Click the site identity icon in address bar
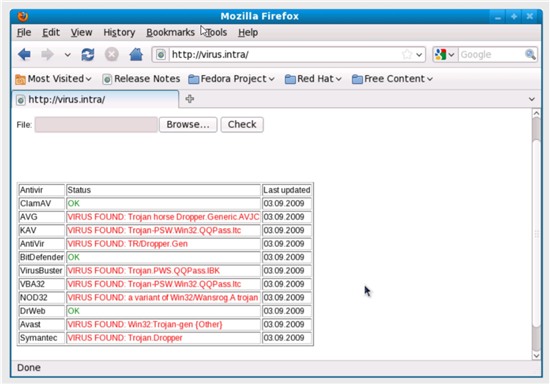 click(161, 55)
